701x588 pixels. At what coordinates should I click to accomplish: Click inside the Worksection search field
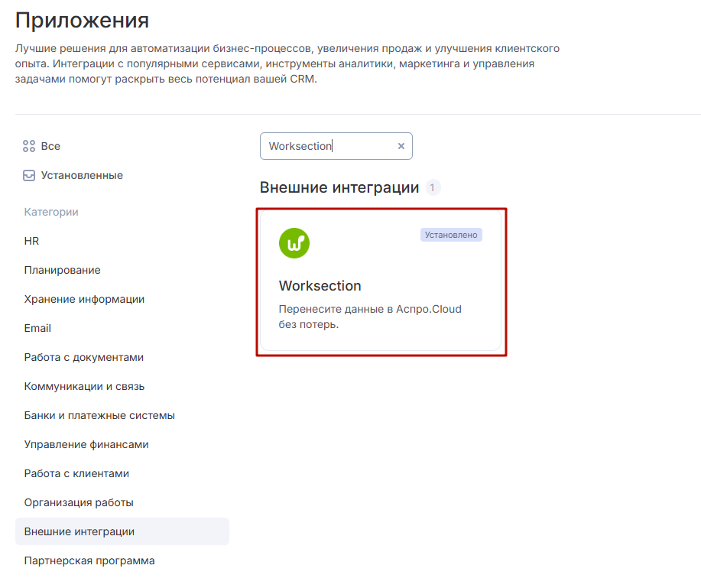(329, 146)
